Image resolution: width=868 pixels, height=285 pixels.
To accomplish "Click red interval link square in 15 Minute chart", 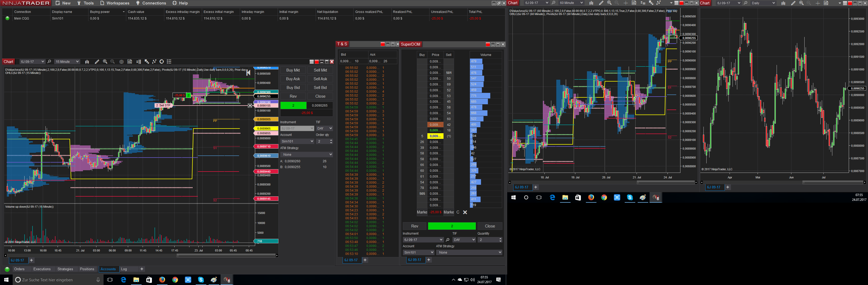I will [316, 62].
